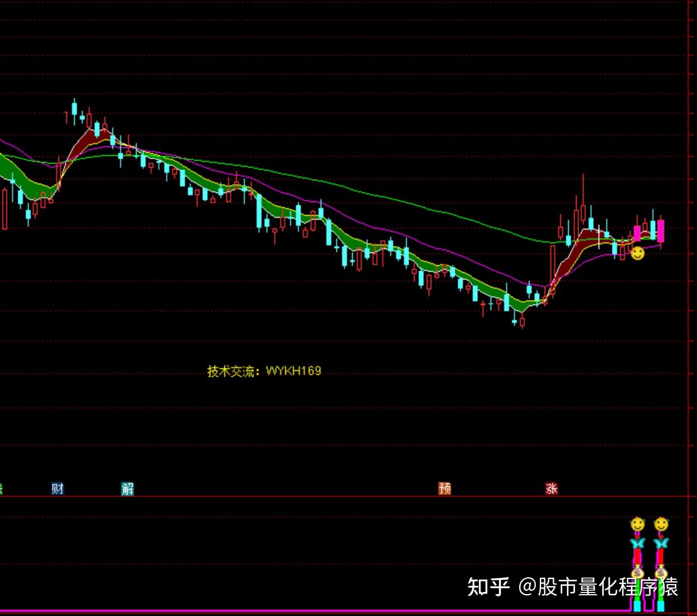Select the last magenta candlestick on the right
The height and width of the screenshot is (616, 697).
[x=661, y=231]
